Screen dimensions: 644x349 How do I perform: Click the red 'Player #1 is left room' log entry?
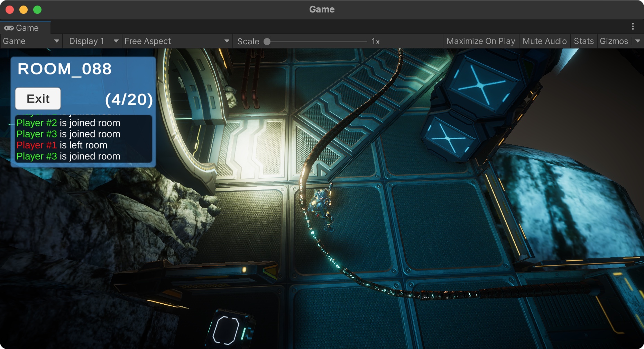[x=62, y=145]
